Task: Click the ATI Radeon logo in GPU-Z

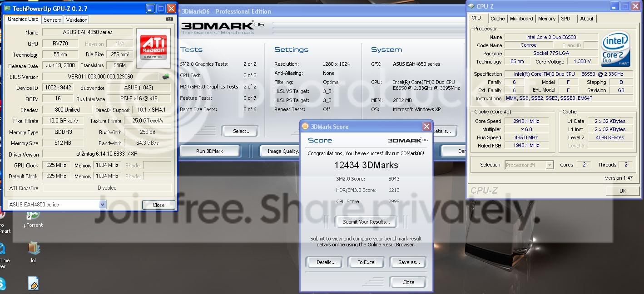Action: [x=154, y=49]
